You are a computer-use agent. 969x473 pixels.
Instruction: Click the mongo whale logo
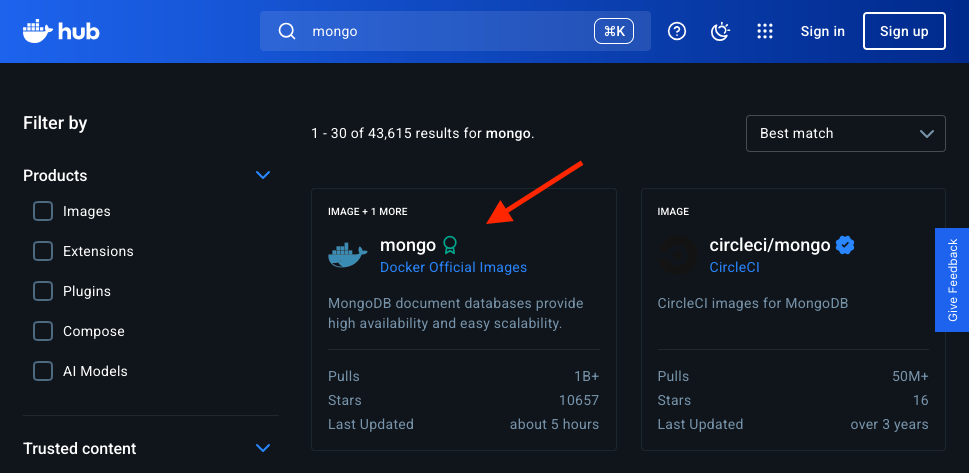348,255
